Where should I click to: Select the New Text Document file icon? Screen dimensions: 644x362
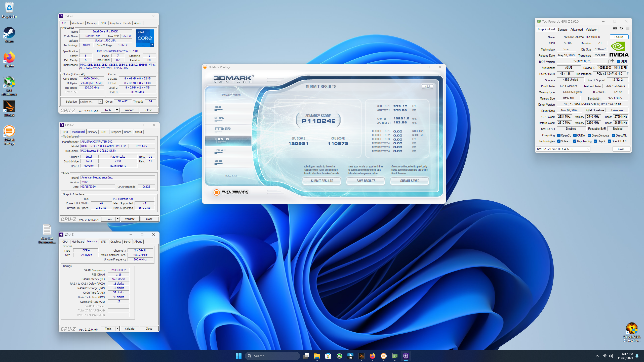tap(47, 234)
